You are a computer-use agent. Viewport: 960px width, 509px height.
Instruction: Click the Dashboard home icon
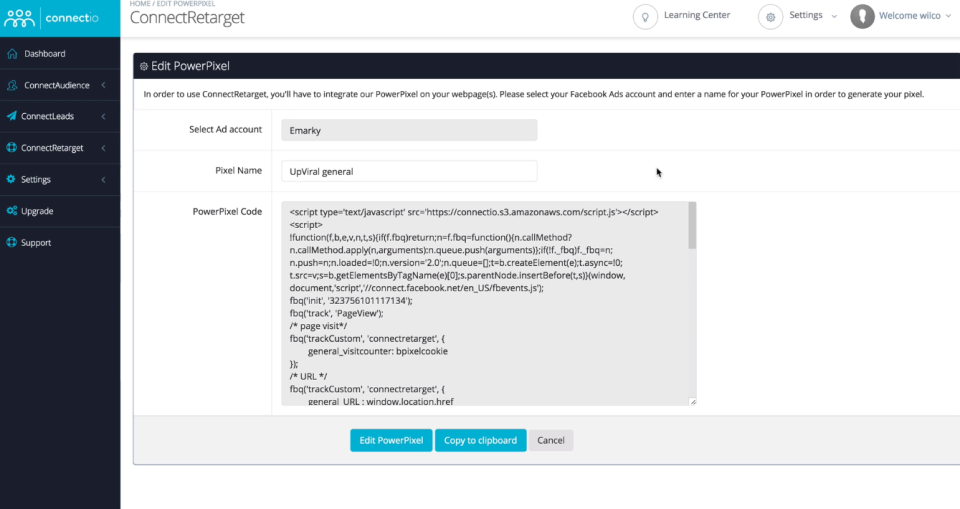click(x=12, y=54)
